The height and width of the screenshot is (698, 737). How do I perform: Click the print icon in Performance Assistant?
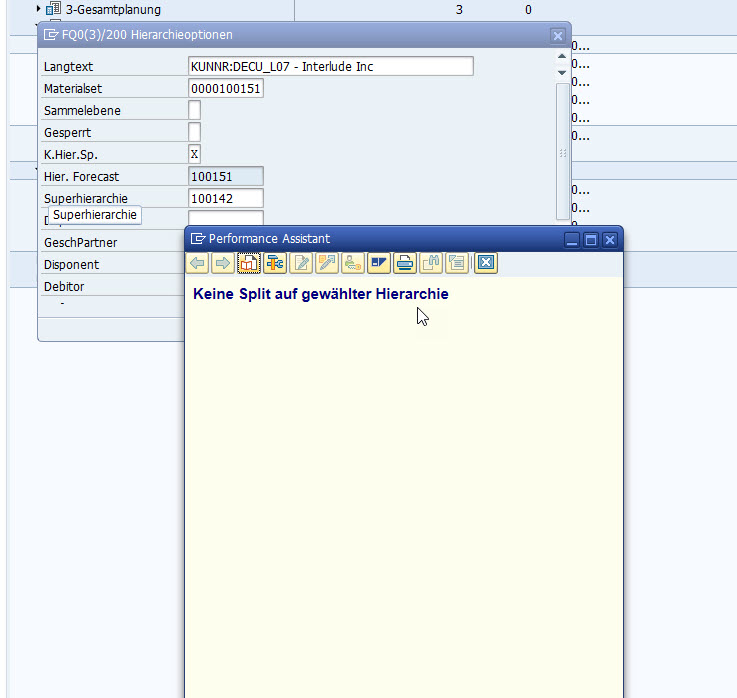click(404, 263)
